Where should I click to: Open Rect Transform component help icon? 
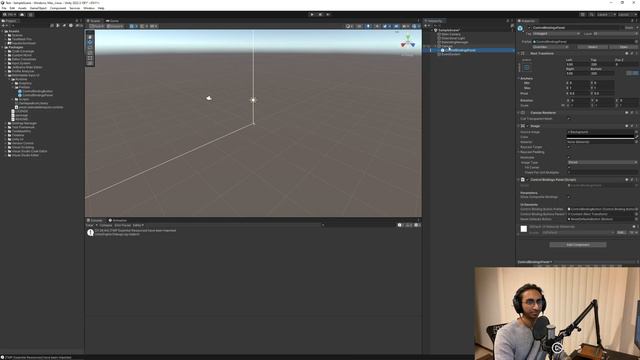[x=627, y=53]
